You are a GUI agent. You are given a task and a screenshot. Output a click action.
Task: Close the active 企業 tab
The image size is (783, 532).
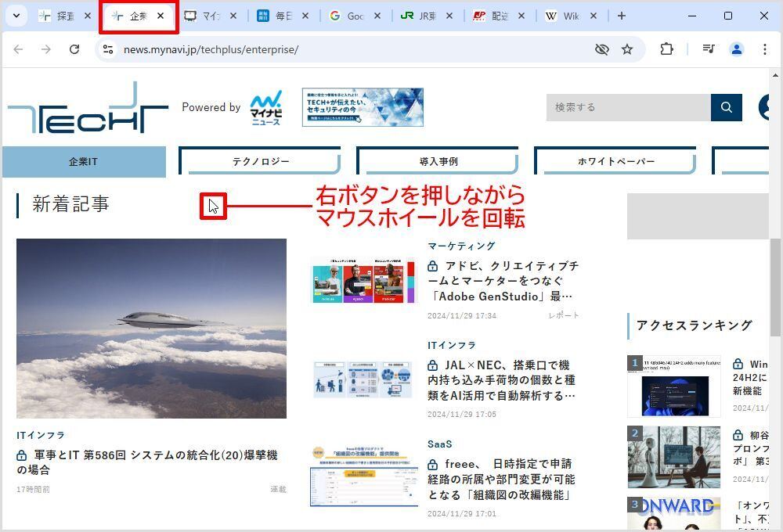click(161, 16)
